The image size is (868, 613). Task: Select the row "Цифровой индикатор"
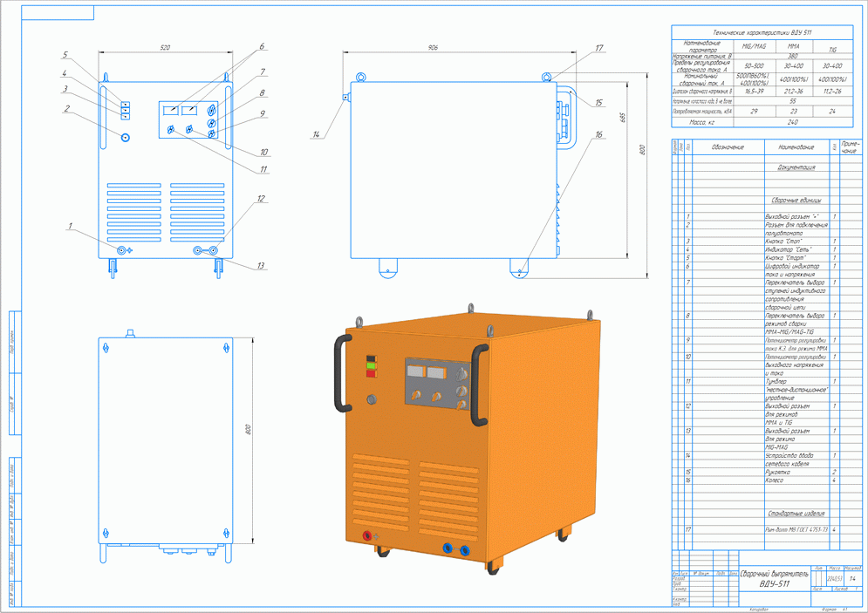click(x=767, y=266)
